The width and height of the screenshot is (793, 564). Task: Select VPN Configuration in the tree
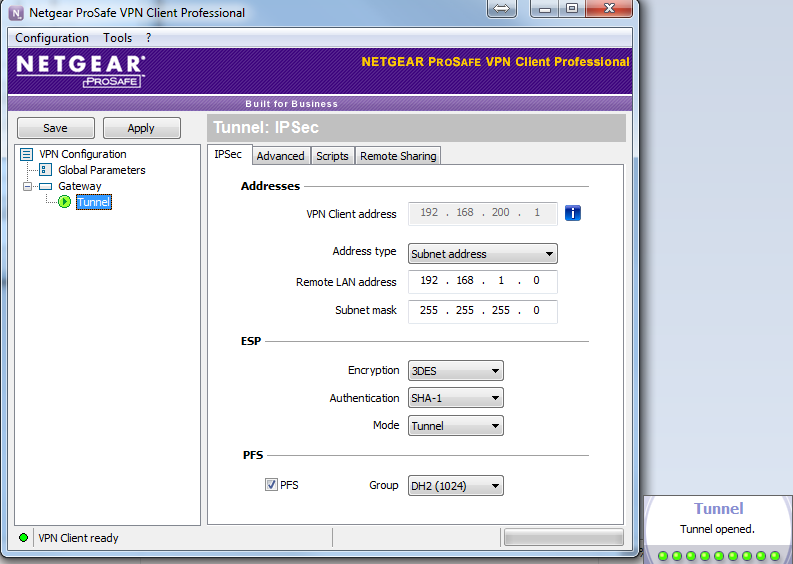83,154
